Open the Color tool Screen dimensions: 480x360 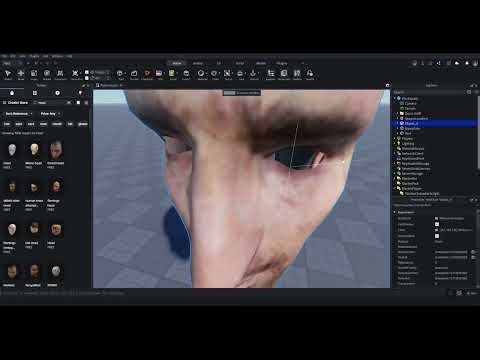215,74
